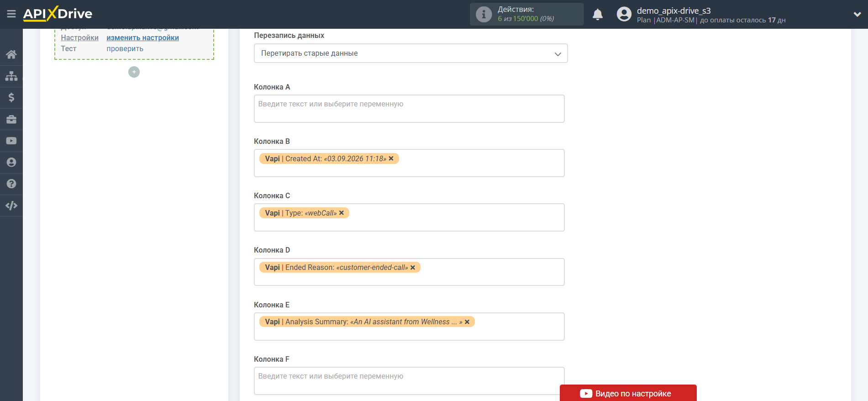The height and width of the screenshot is (401, 868).
Task: Open the API code icon in sidebar
Action: point(11,206)
